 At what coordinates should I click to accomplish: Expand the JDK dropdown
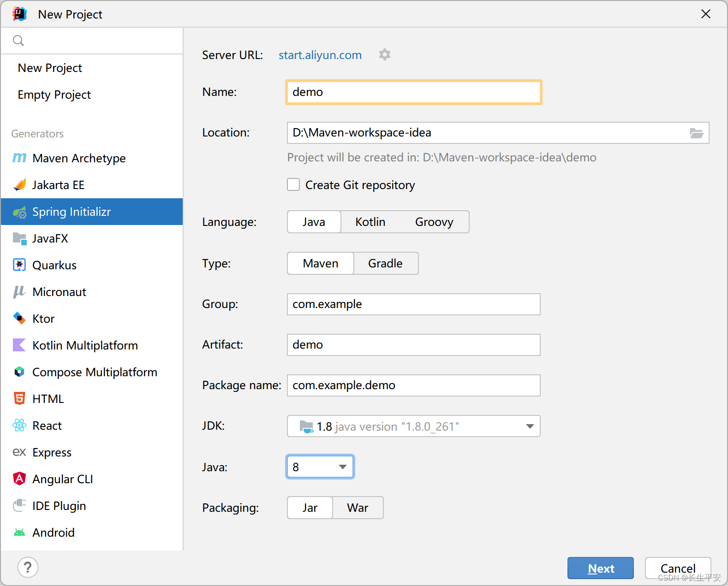530,426
